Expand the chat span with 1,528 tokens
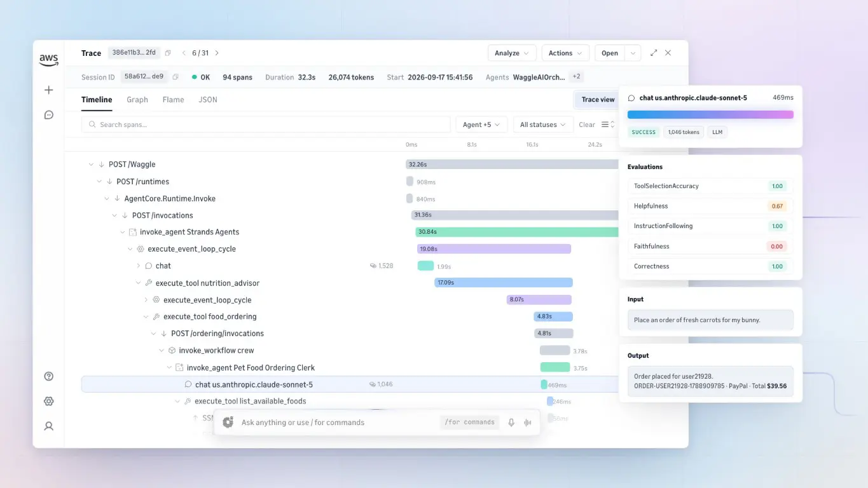Viewport: 868px width, 488px height. point(139,266)
